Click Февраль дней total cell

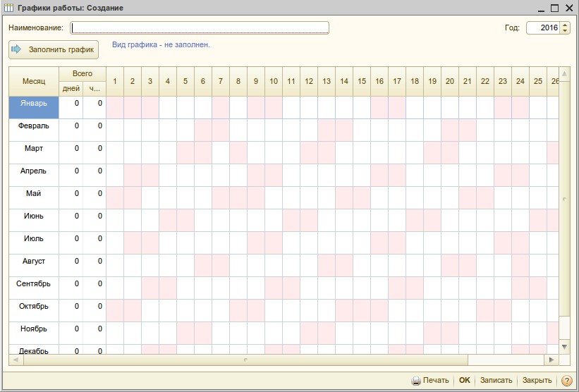[x=71, y=130]
